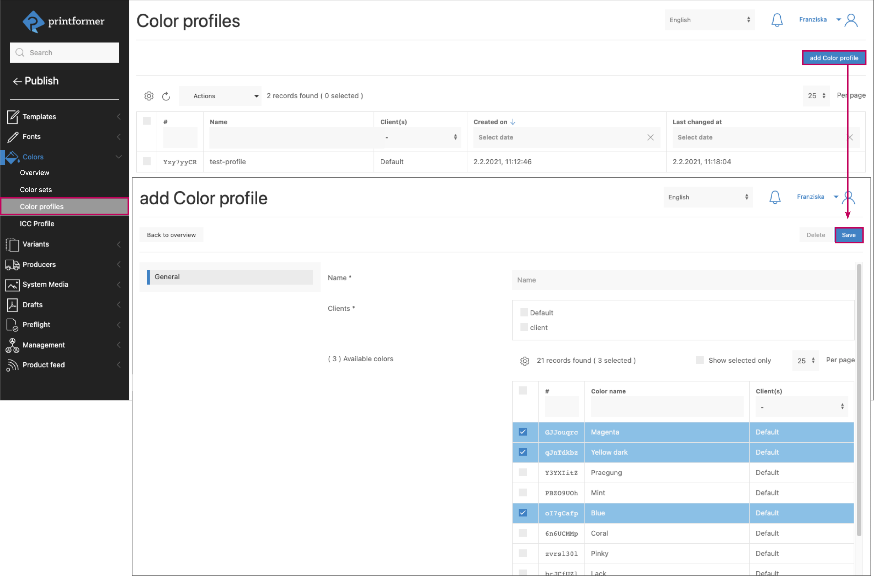Open the top English language selector
This screenshot has width=874, height=588.
(709, 20)
